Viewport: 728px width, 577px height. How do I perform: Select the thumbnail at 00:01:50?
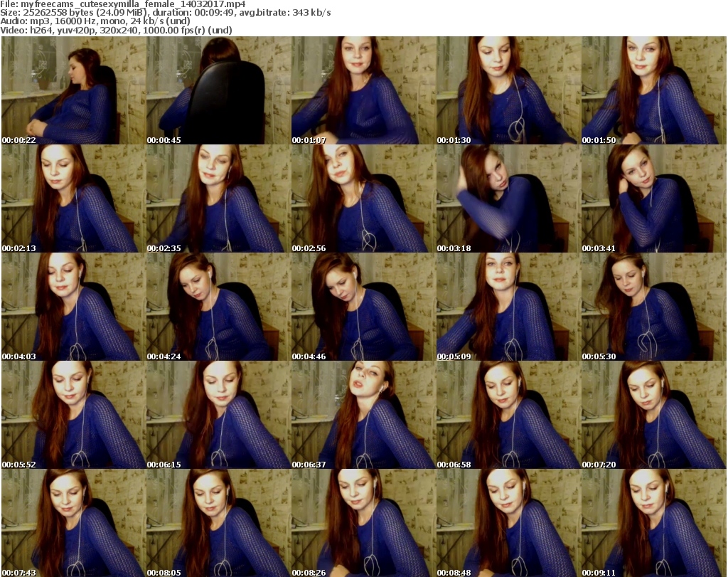654,90
